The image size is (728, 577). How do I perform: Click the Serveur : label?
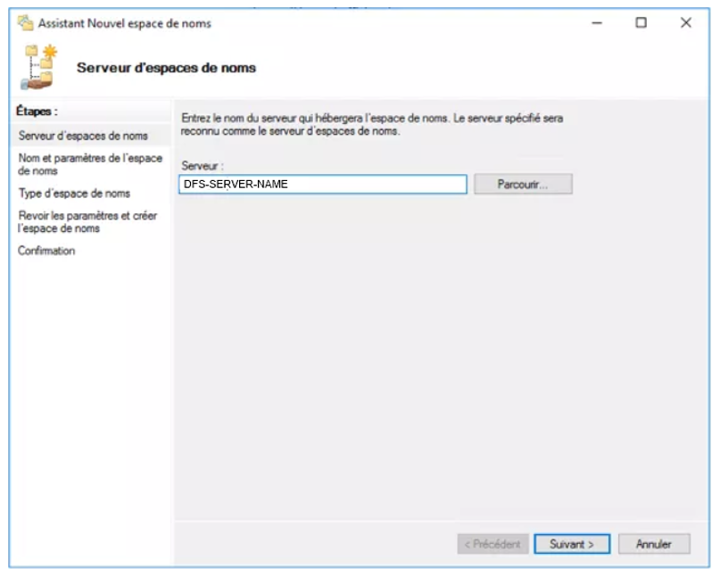[x=204, y=167]
